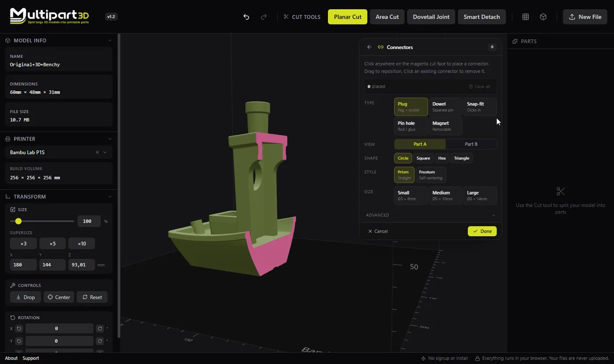Collapse the Model Info section

click(x=110, y=40)
